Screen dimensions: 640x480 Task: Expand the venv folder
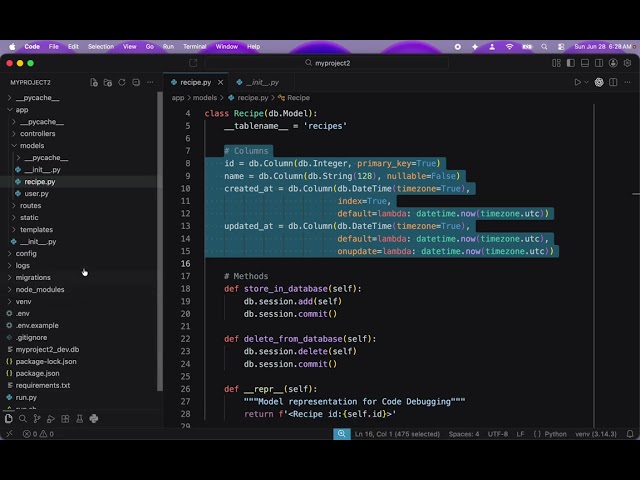23,301
